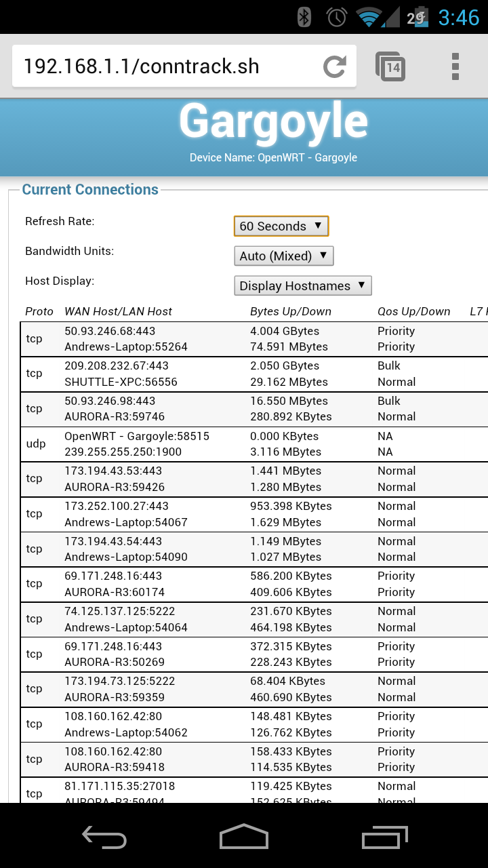Click the 953.398 KBytes value

click(291, 506)
